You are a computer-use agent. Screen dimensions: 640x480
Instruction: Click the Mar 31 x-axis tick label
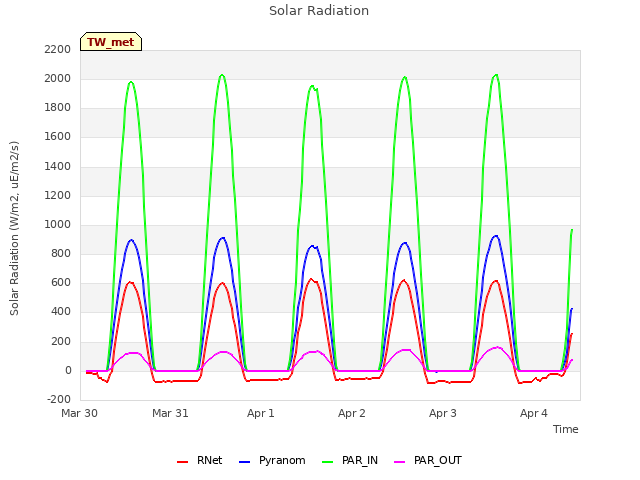[x=170, y=413]
